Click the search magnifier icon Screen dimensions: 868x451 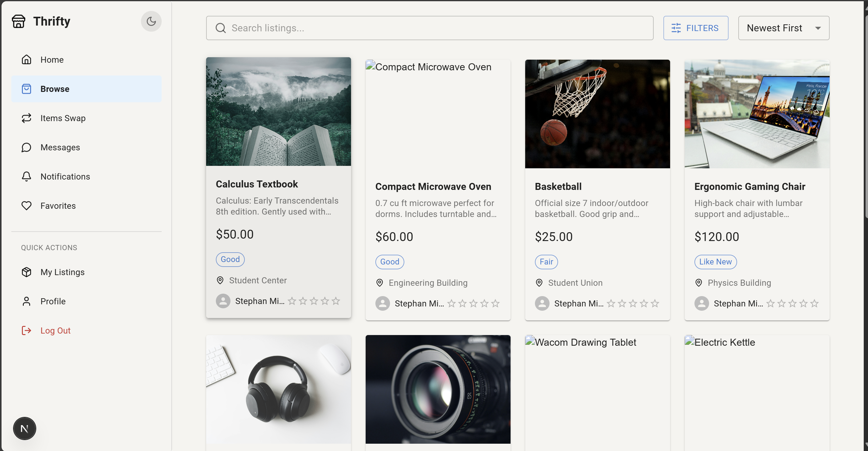coord(221,28)
